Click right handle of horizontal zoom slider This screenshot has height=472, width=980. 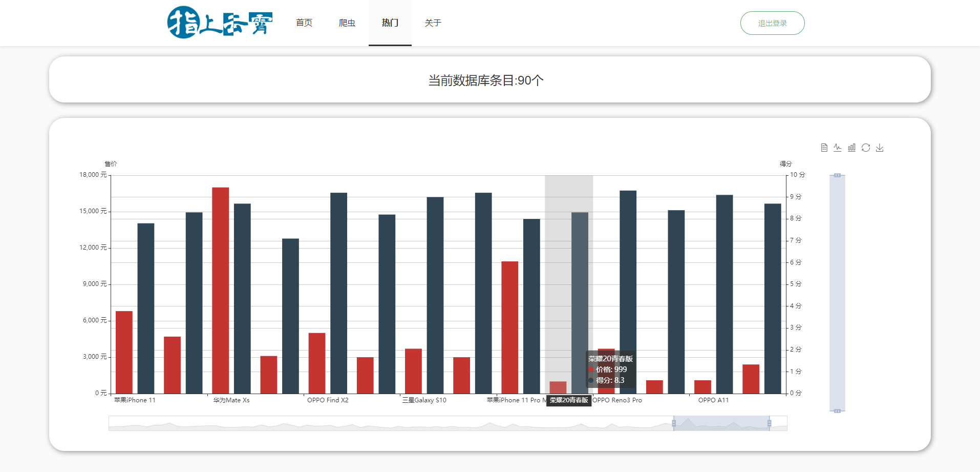pos(769,423)
